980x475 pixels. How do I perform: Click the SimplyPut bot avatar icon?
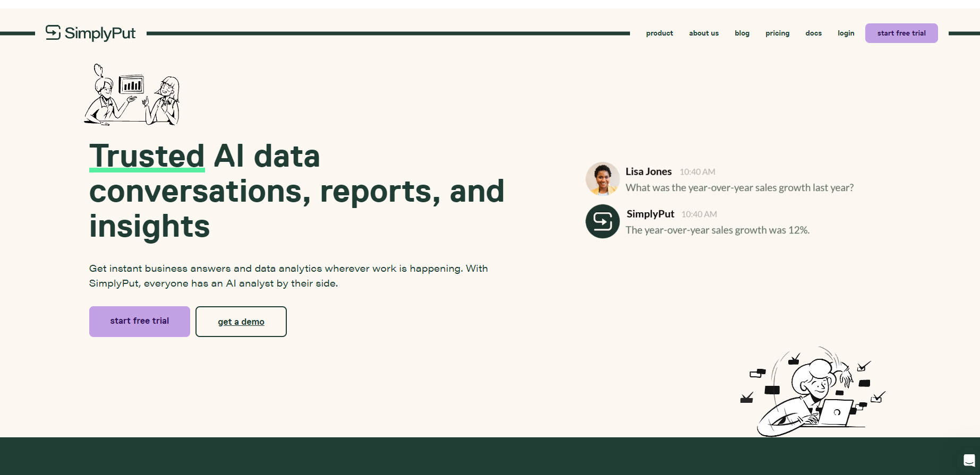click(x=602, y=221)
